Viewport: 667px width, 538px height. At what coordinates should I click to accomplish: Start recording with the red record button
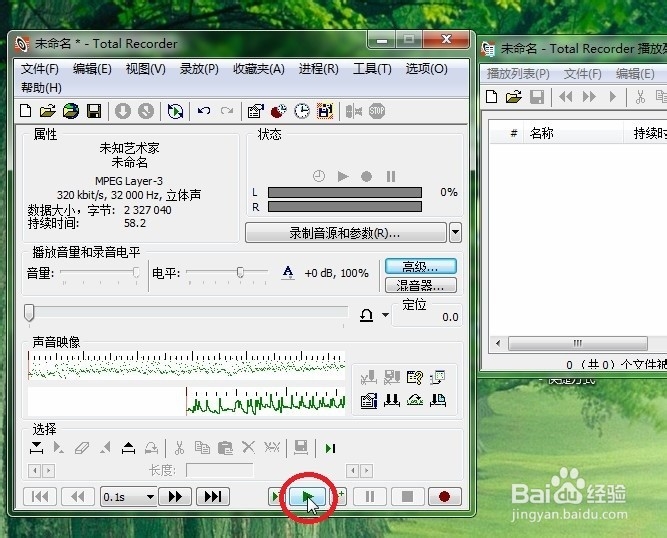click(x=445, y=496)
